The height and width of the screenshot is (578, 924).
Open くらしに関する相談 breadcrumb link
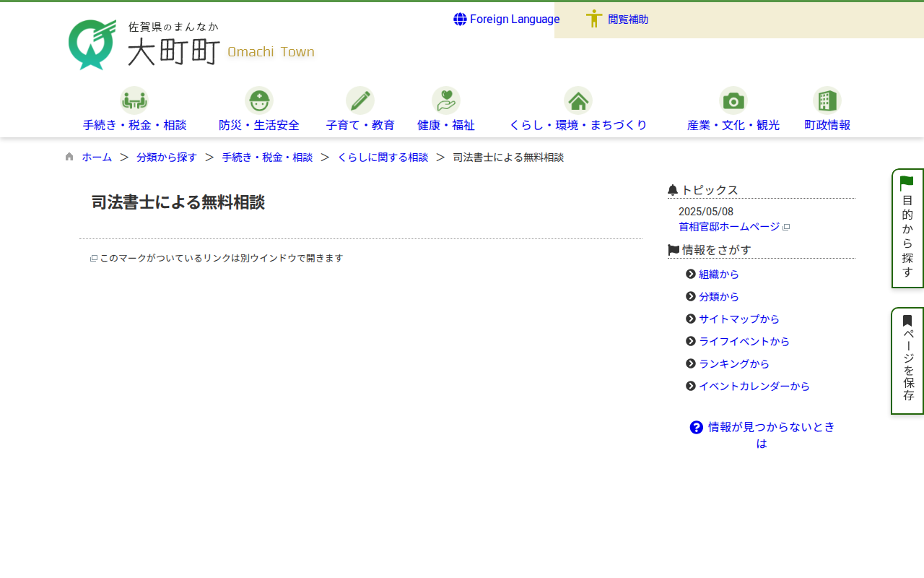point(383,157)
